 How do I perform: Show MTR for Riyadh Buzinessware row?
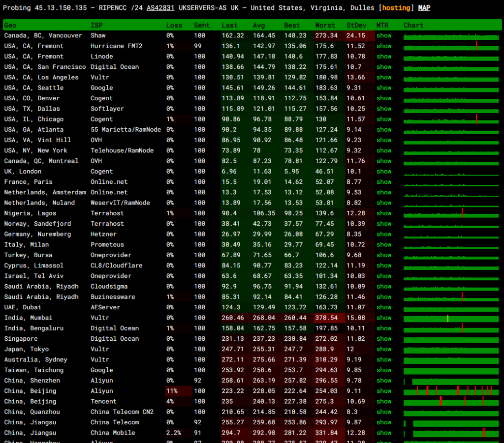coord(384,297)
